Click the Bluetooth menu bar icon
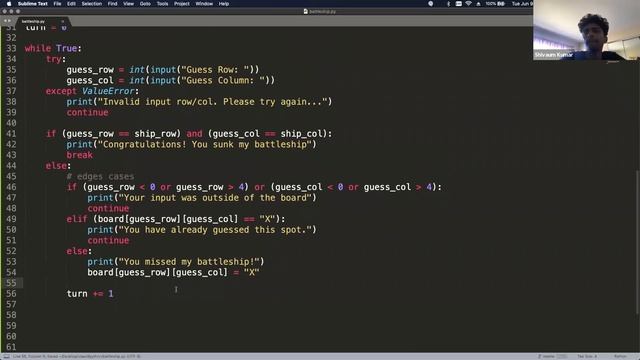This screenshot has width=640, height=360. (448, 4)
